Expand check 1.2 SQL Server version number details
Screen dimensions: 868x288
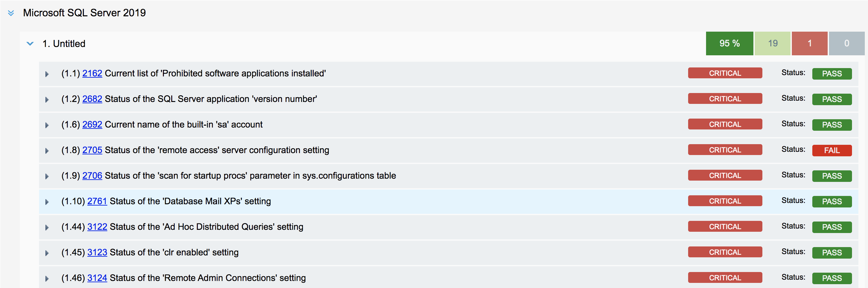coord(47,99)
